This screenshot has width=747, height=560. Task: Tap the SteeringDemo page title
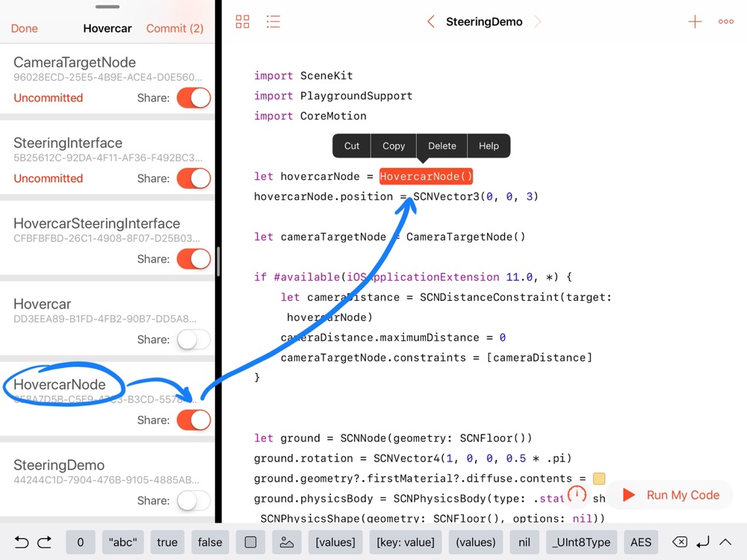pyautogui.click(x=484, y=22)
